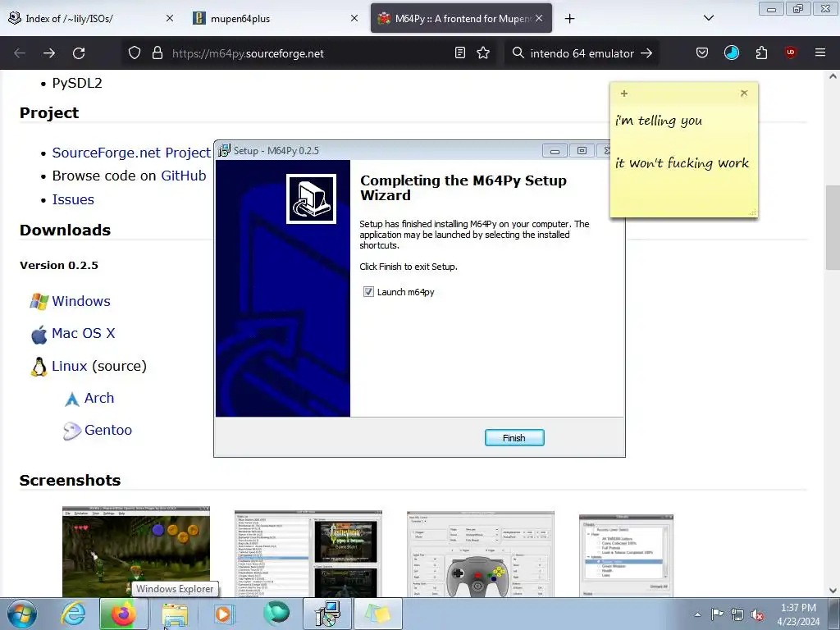
Task: Open Windows Explorer from the taskbar
Action: (175, 614)
